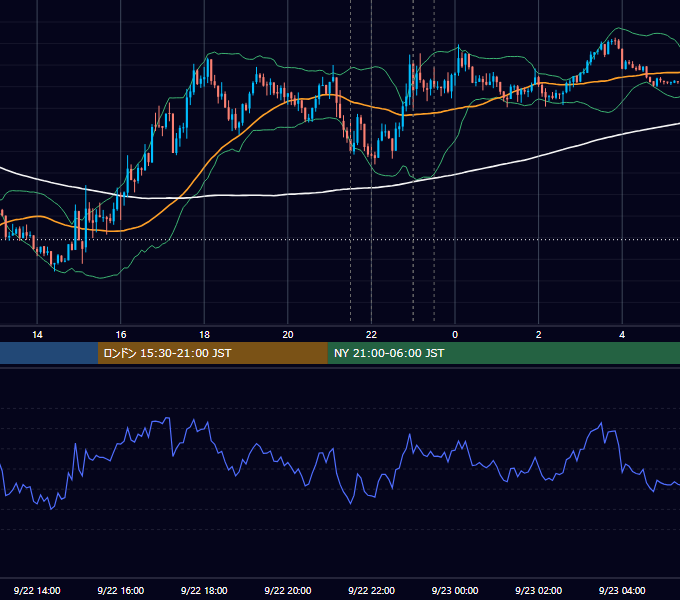The height and width of the screenshot is (600, 680).
Task: Click the 4 hour axis label
Action: click(622, 335)
